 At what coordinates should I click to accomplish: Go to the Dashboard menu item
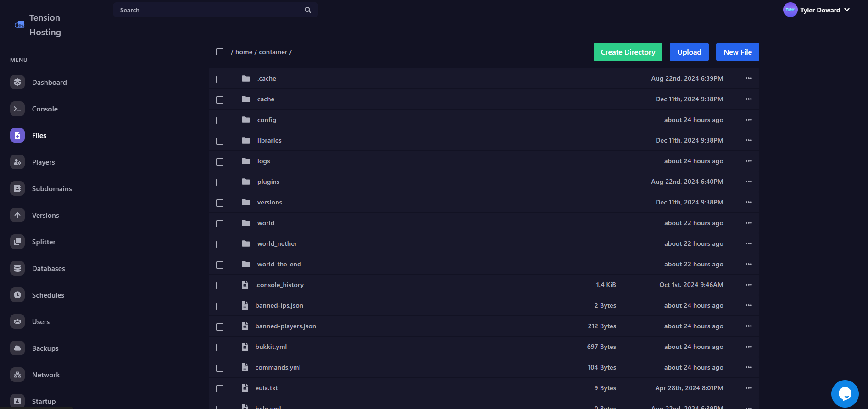50,82
